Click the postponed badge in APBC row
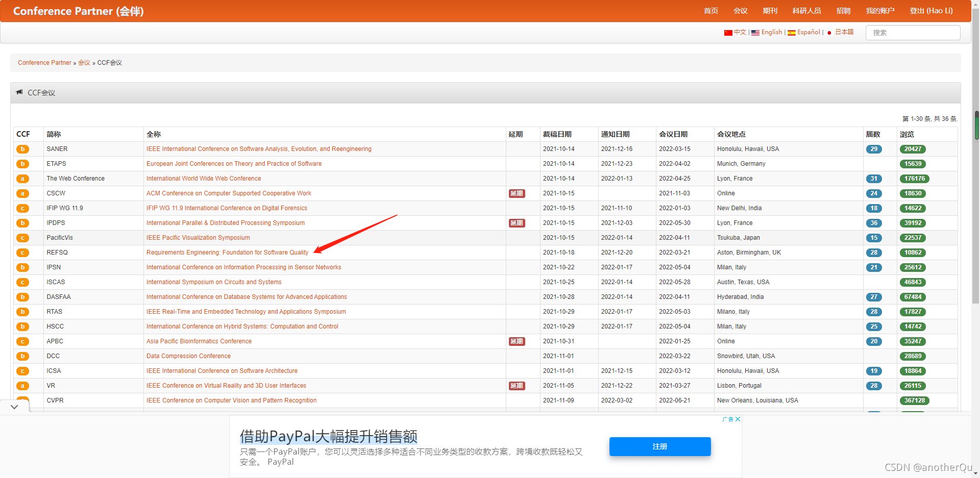980x478 pixels. click(517, 341)
